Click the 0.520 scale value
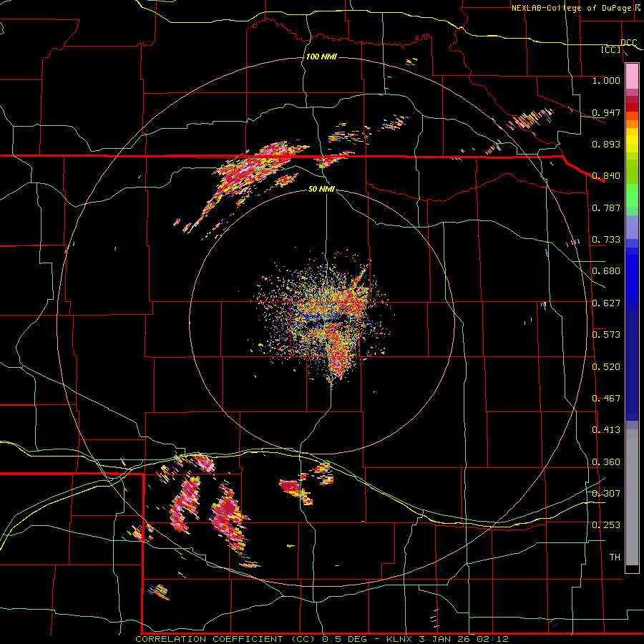The image size is (644, 644). click(x=606, y=367)
